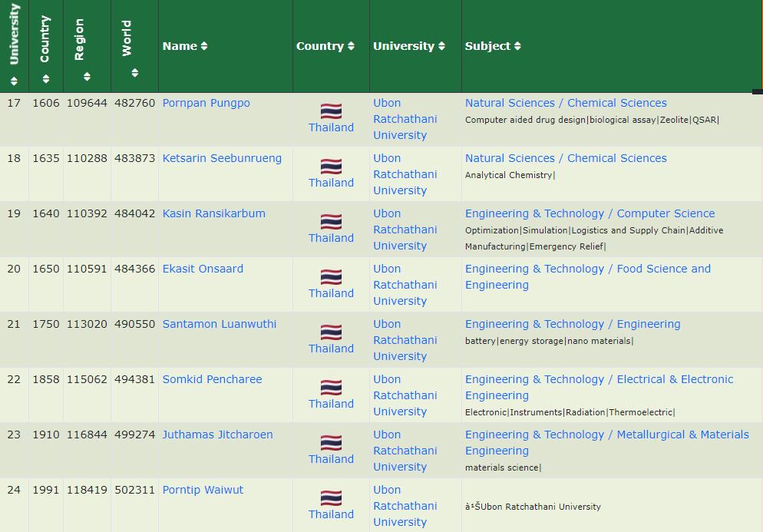Open Somkid Pencharee profile link
The height and width of the screenshot is (532, 763).
coord(212,379)
